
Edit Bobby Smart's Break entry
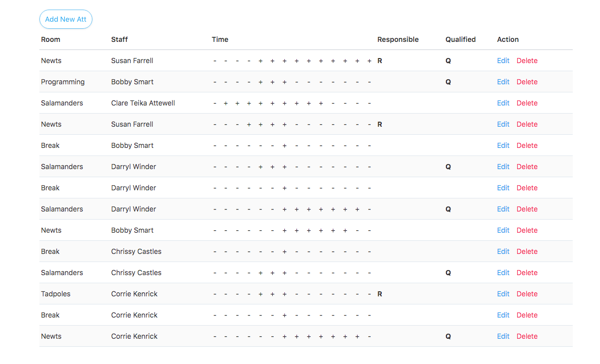503,145
